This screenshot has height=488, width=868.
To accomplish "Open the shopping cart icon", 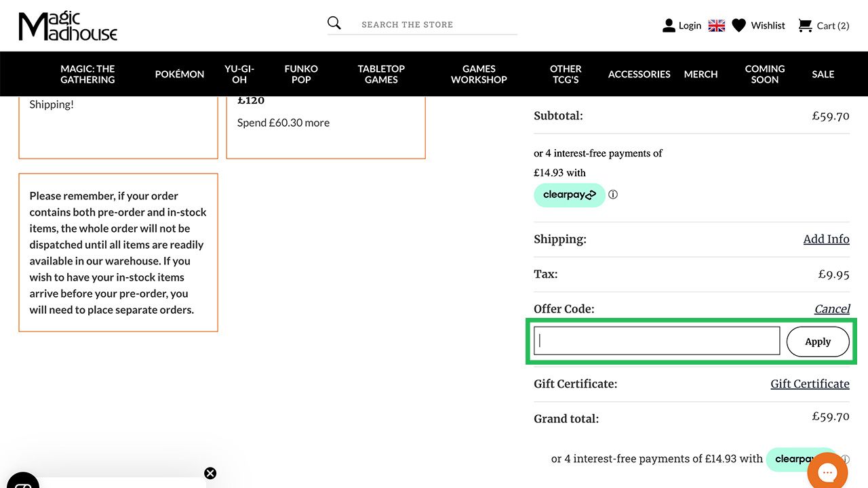I will tap(805, 26).
